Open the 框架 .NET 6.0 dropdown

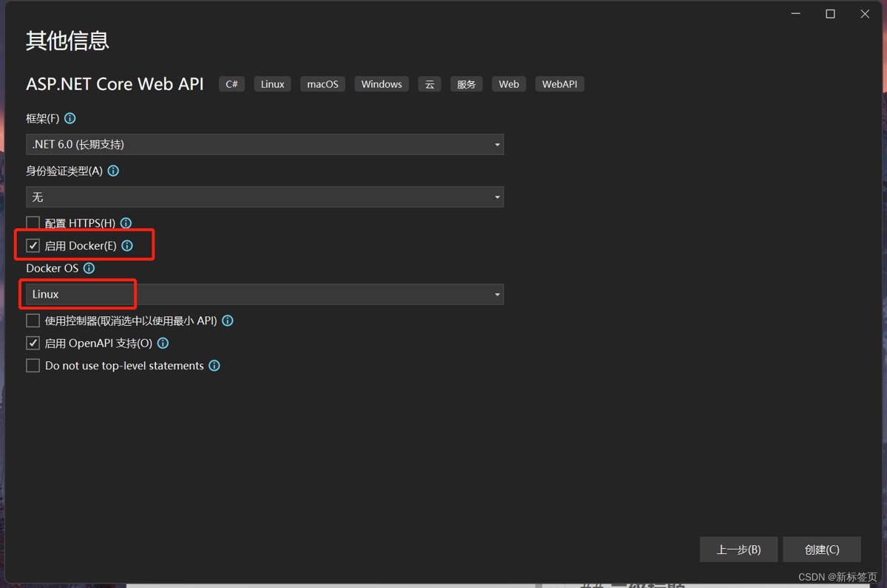(x=265, y=145)
